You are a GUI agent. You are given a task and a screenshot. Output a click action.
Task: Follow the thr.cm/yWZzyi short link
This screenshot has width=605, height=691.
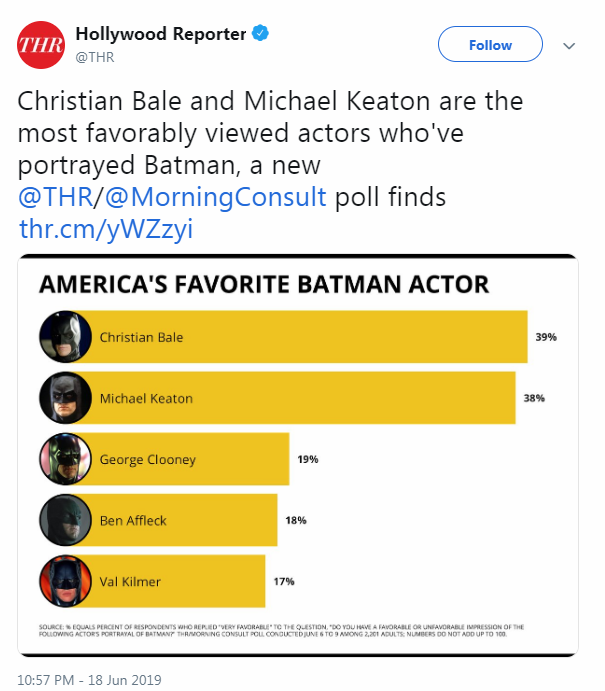(x=106, y=229)
